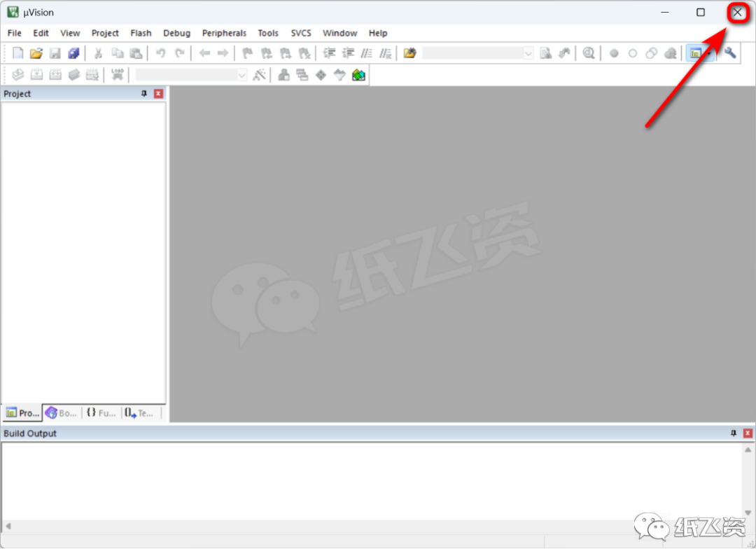
Task: Switch to the Project tab at panel bottom
Action: [22, 413]
